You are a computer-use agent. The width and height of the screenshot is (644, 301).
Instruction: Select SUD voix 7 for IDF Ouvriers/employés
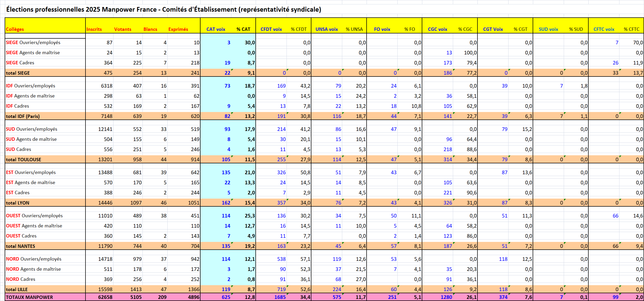click(x=561, y=86)
